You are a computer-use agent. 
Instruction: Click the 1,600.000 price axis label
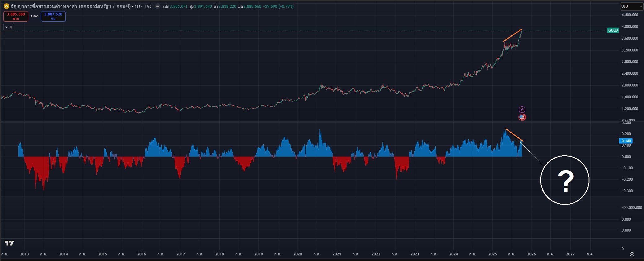630,97
